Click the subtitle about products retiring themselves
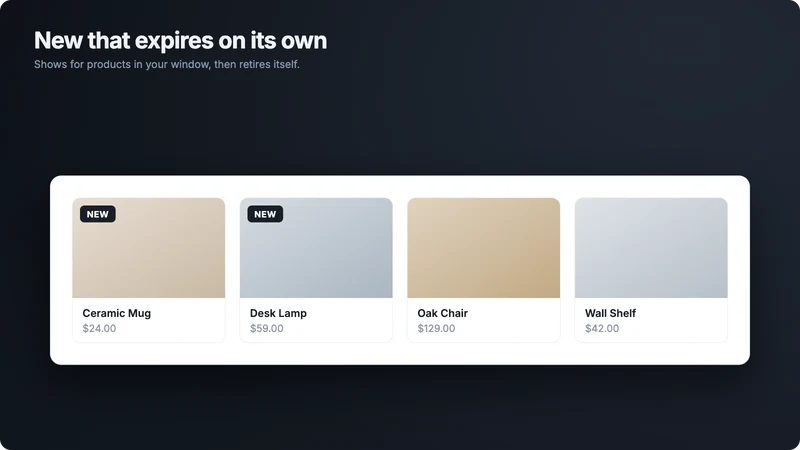The width and height of the screenshot is (800, 450). click(x=167, y=64)
